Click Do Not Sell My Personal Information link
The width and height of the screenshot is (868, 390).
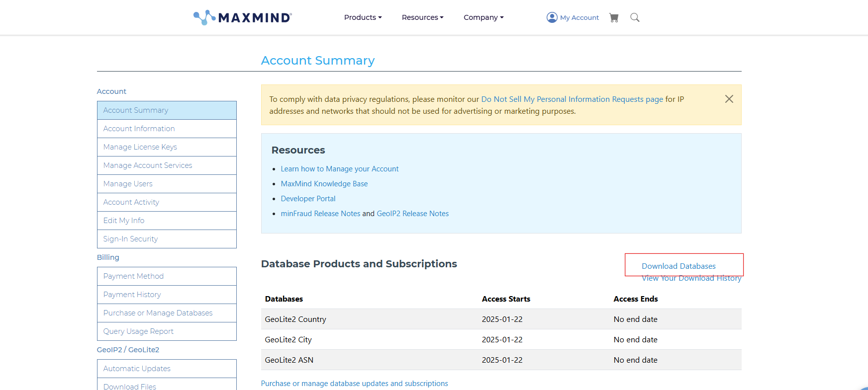[x=572, y=99]
